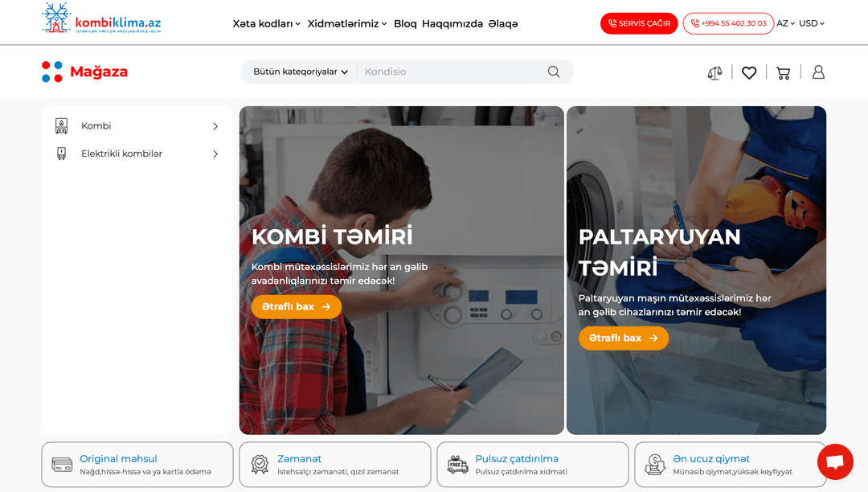Open the product comparison scales icon
The image size is (868, 492).
click(714, 72)
